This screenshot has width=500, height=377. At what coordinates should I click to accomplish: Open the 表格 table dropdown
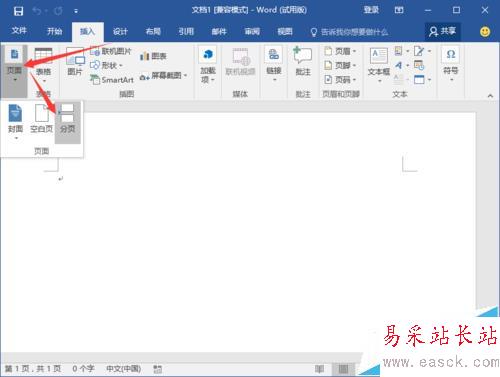[43, 66]
